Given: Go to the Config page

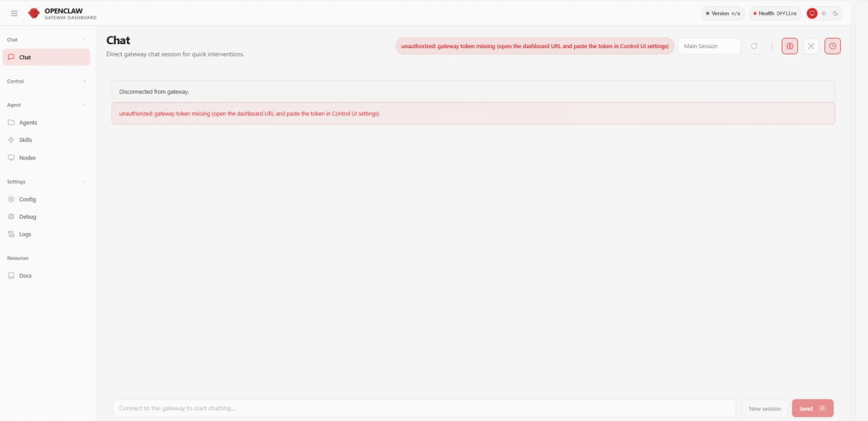Looking at the screenshot, I should point(27,200).
